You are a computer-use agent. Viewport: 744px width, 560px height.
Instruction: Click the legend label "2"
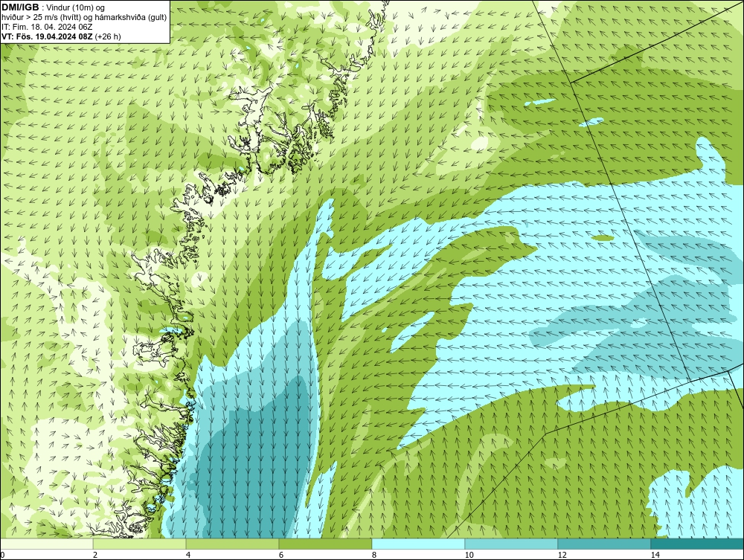click(95, 555)
